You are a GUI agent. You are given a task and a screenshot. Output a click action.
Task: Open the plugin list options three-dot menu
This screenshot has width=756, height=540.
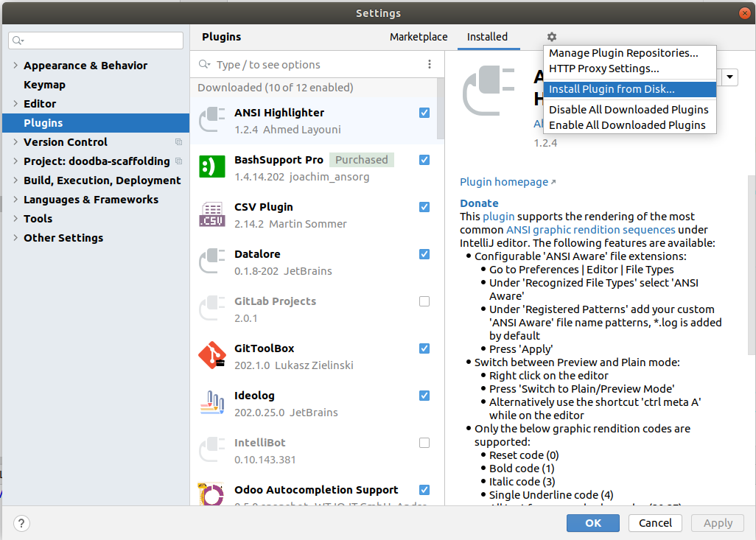tap(429, 64)
